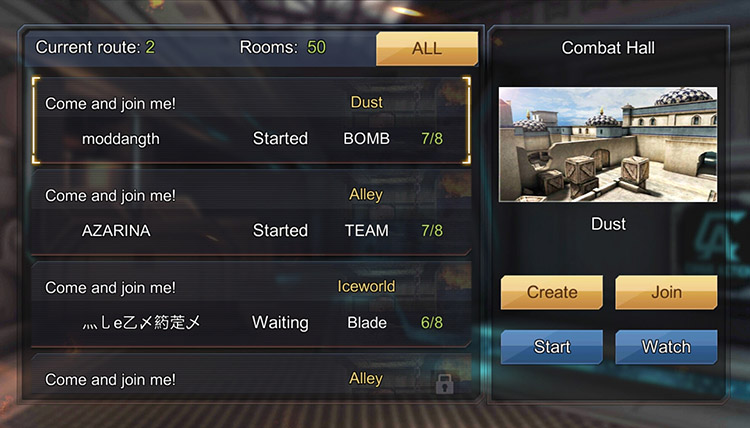Click the Iceworld map name
750x428 pixels.
pyautogui.click(x=366, y=286)
